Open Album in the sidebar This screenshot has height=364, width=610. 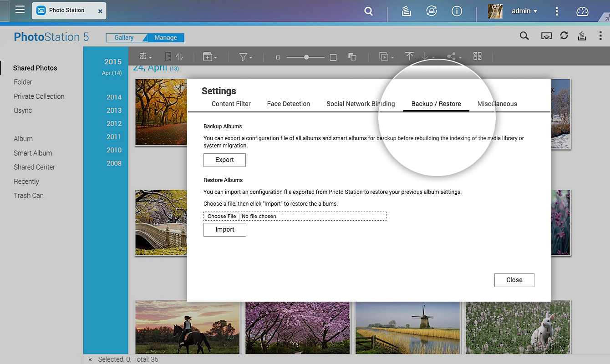click(x=23, y=139)
